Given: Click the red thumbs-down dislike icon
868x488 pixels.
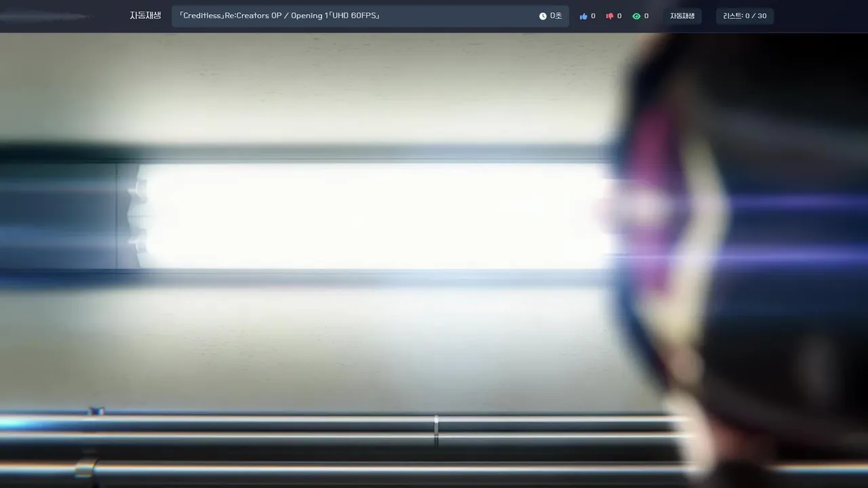Looking at the screenshot, I should point(610,16).
